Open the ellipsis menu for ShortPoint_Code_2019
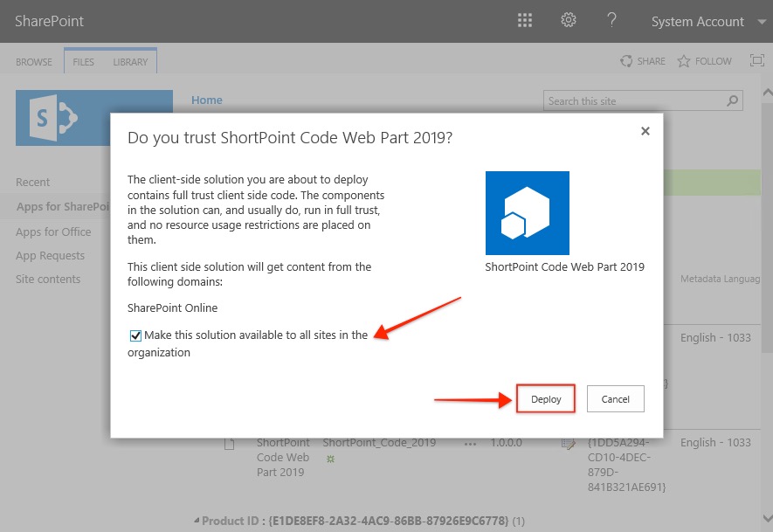Screen dimensions: 773x532 (470, 444)
